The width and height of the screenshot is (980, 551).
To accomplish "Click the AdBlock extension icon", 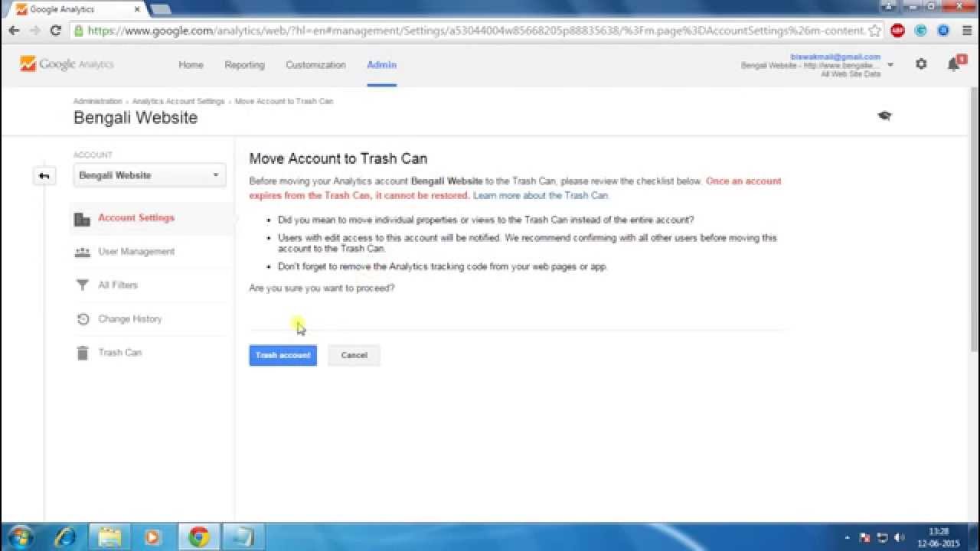I will [898, 31].
